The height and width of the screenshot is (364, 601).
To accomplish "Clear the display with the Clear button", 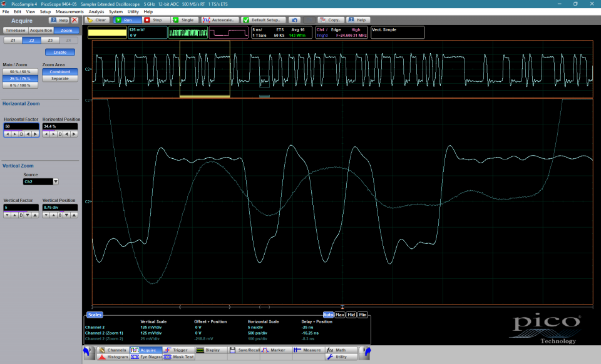I will 96,20.
